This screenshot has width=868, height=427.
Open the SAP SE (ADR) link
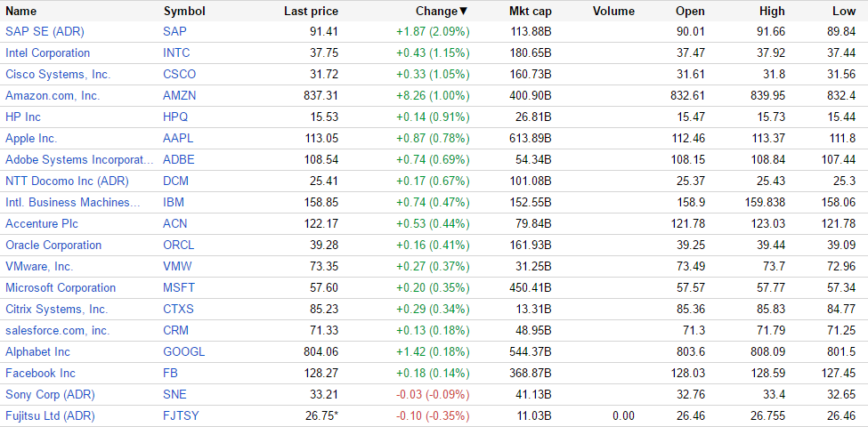tap(45, 31)
